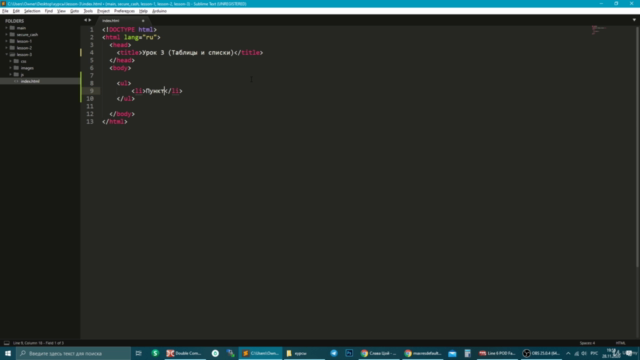The image size is (640, 360).
Task: Expand the main folder arrow
Action: pos(7,28)
